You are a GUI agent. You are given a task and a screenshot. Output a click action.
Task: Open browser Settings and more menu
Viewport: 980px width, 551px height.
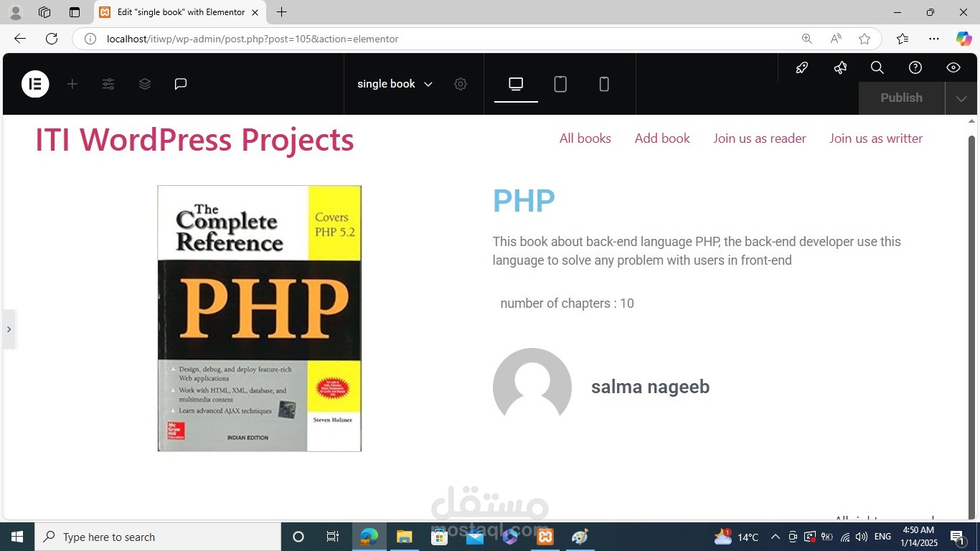click(933, 39)
